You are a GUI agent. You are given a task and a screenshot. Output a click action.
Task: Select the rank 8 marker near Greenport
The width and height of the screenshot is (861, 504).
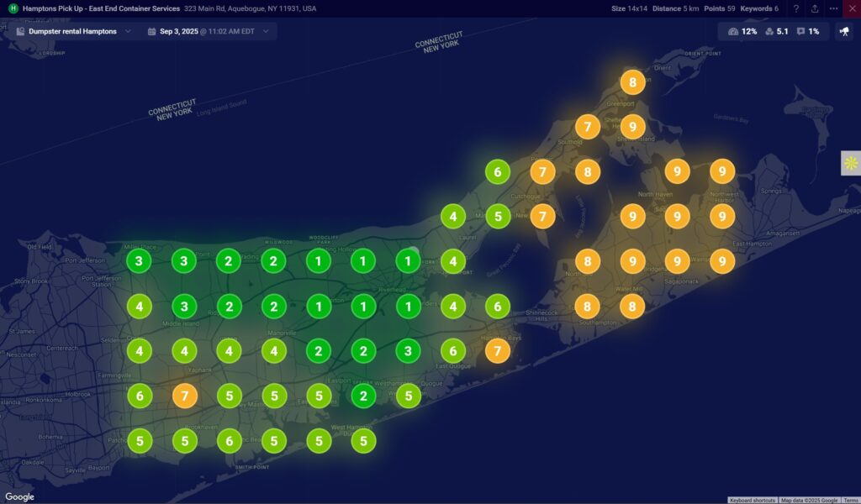coord(632,82)
